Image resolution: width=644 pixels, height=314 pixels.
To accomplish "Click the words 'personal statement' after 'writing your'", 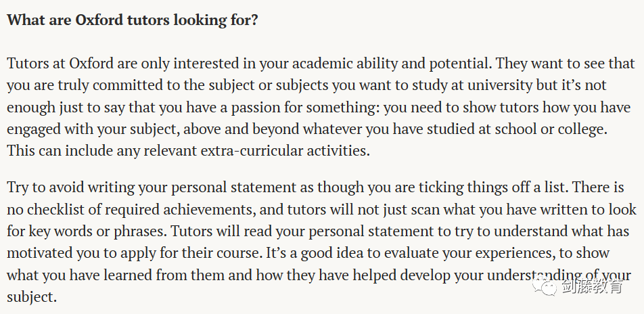I will point(233,188).
